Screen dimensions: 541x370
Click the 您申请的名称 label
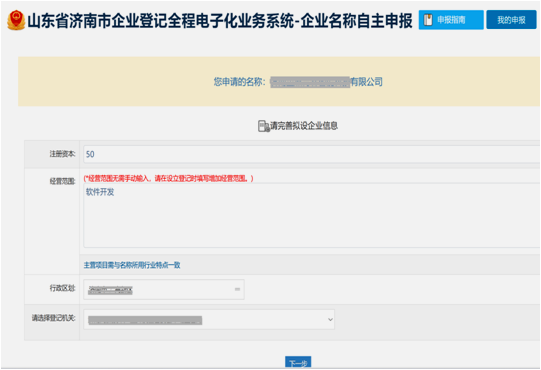tap(239, 82)
